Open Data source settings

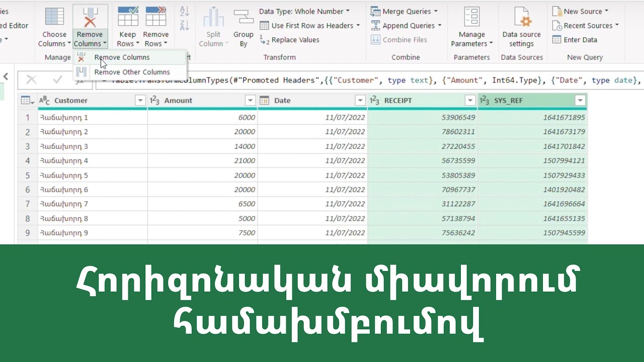(521, 26)
